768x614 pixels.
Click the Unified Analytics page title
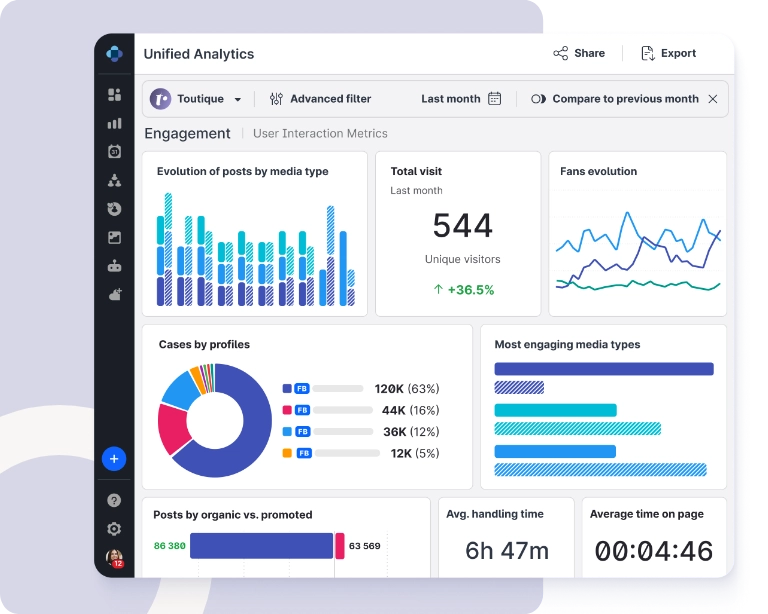point(199,54)
